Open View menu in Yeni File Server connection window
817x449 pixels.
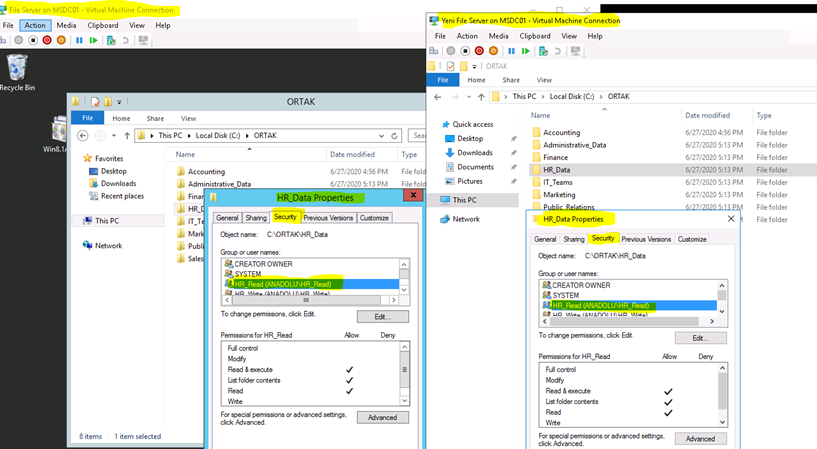569,36
